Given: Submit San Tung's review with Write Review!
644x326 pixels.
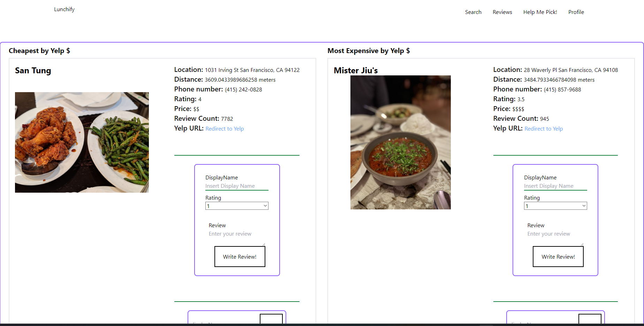Looking at the screenshot, I should click(x=240, y=257).
